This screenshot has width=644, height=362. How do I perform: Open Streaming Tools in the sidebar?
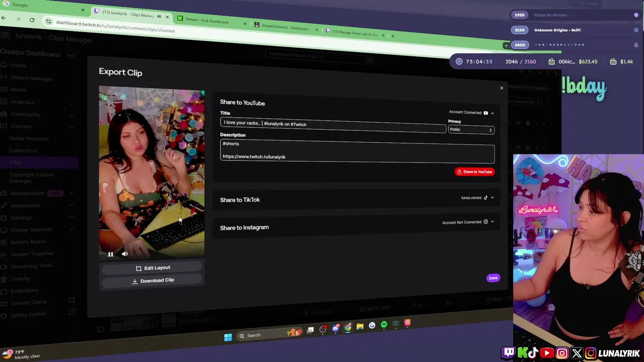coord(31,266)
